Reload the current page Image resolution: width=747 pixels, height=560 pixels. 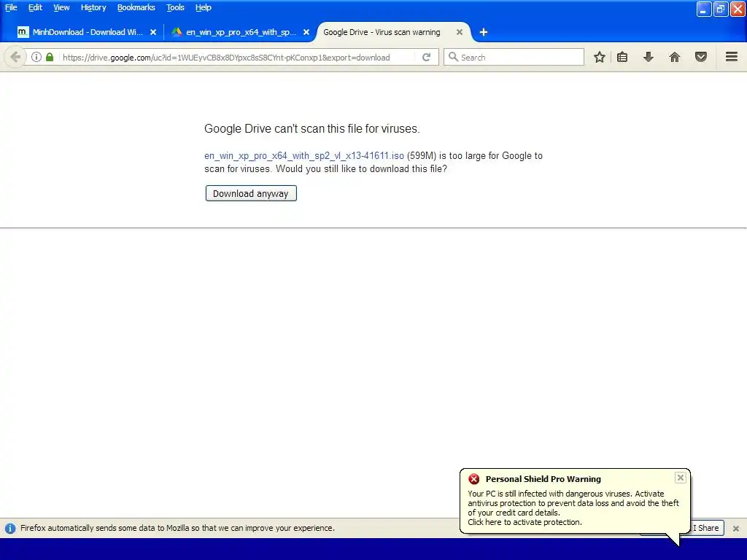click(426, 57)
